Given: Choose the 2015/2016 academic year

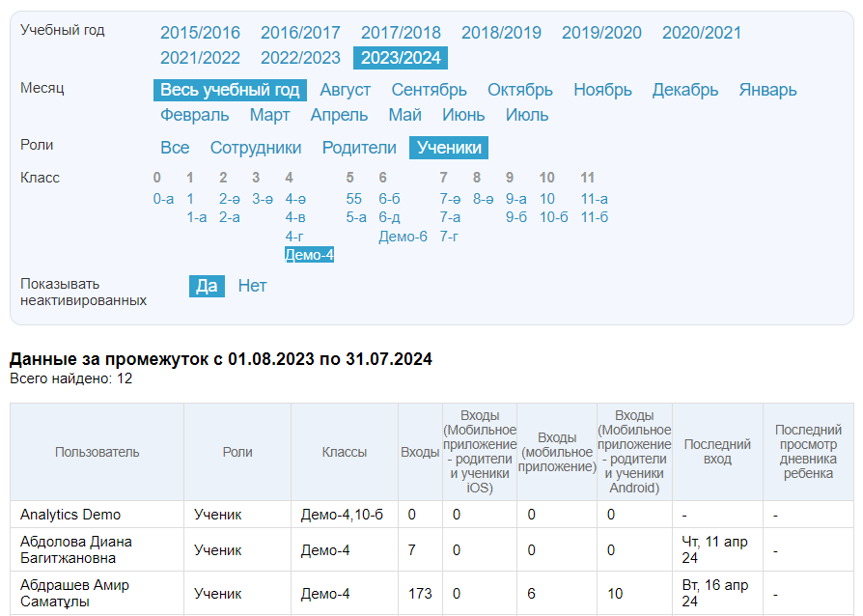Looking at the screenshot, I should click(x=200, y=33).
